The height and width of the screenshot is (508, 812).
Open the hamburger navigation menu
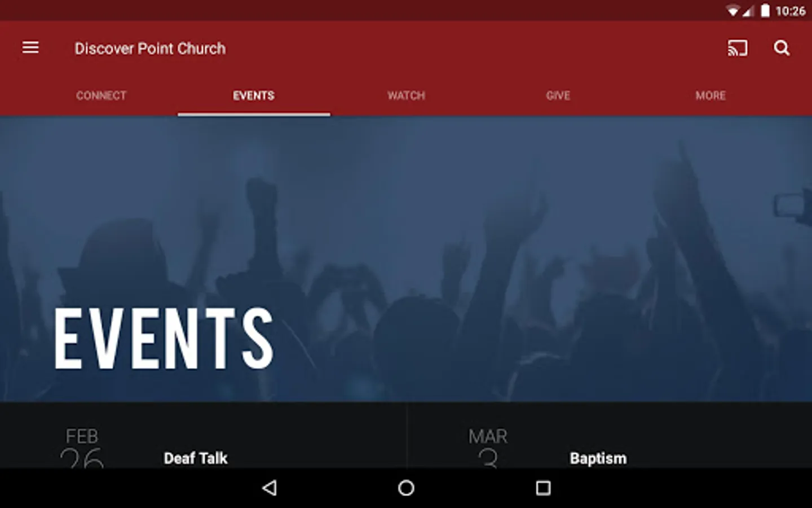pos(30,48)
